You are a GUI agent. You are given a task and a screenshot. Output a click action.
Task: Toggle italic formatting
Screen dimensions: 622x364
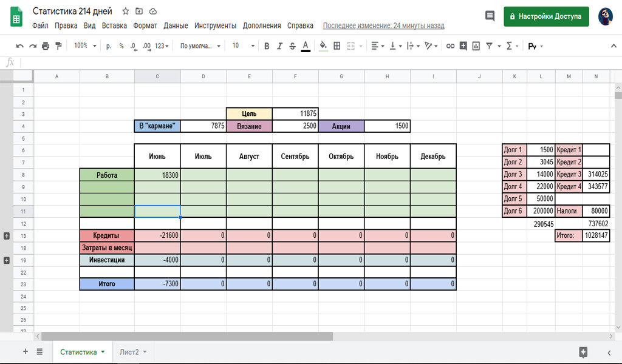click(279, 46)
